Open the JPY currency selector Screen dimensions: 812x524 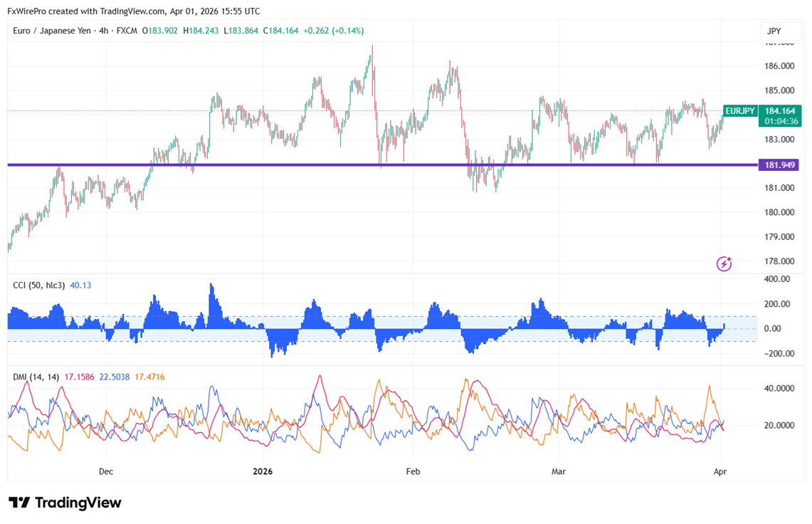[781, 31]
